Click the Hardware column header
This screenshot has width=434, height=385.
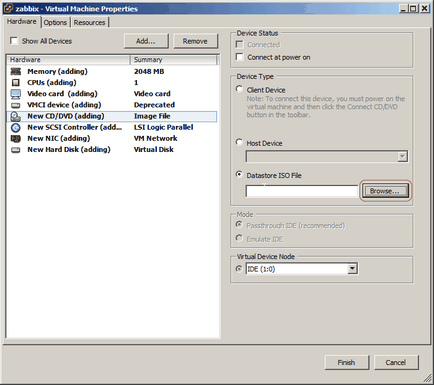(x=68, y=60)
